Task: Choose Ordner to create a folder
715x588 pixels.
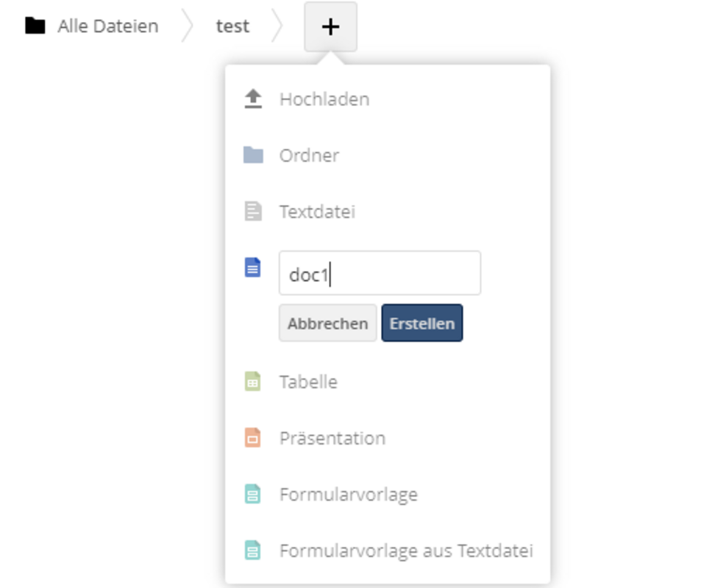Action: tap(309, 156)
